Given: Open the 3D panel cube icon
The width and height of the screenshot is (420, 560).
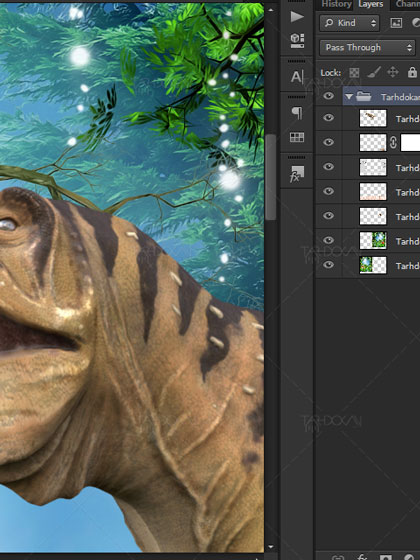Looking at the screenshot, I should [297, 40].
